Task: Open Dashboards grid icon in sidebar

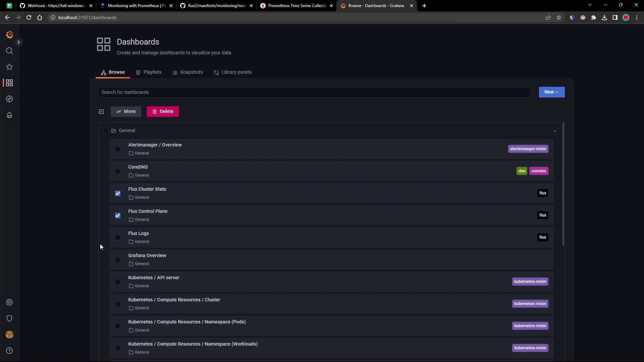Action: click(x=9, y=83)
